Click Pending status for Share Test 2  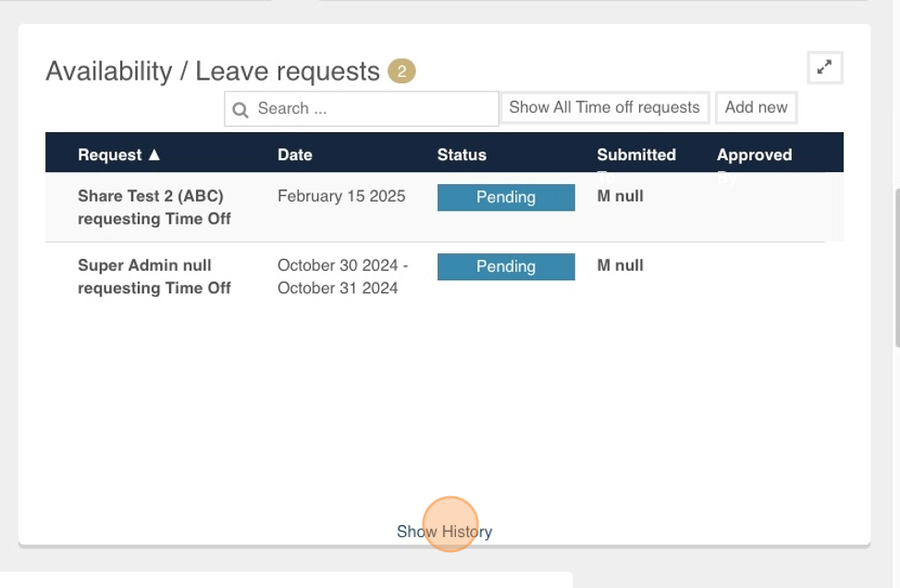point(506,197)
